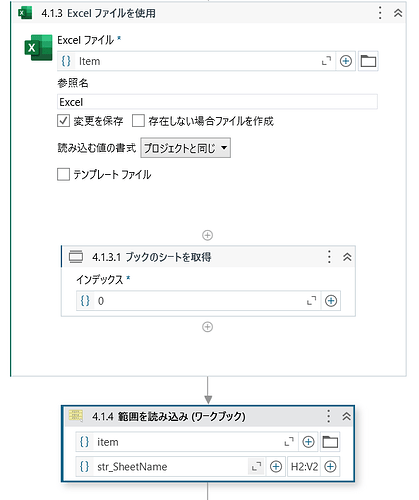Open the three-dot menu of 4.1.3 Excel ファイルを使用
Viewport: 419px width, 500px height.
click(x=380, y=13)
